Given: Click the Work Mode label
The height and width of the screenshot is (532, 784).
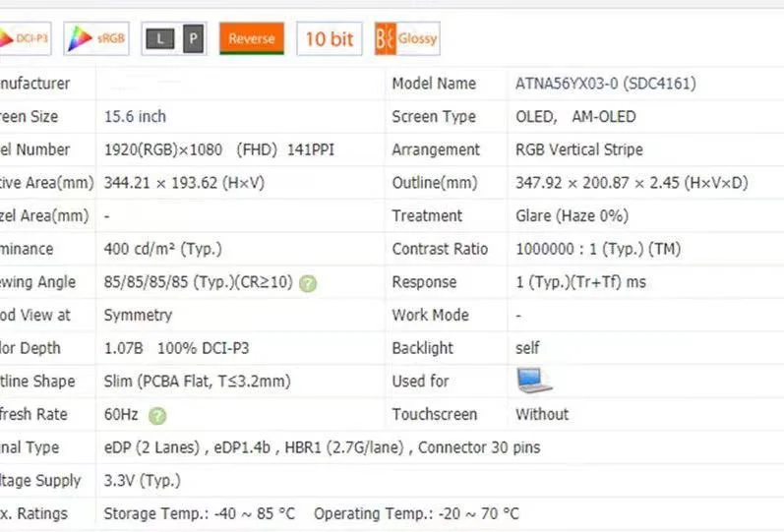Looking at the screenshot, I should coord(431,315).
